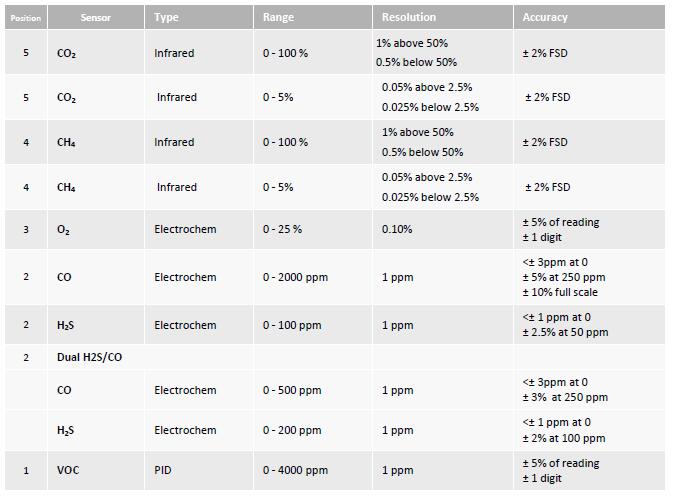Select the Range column header

click(x=278, y=18)
